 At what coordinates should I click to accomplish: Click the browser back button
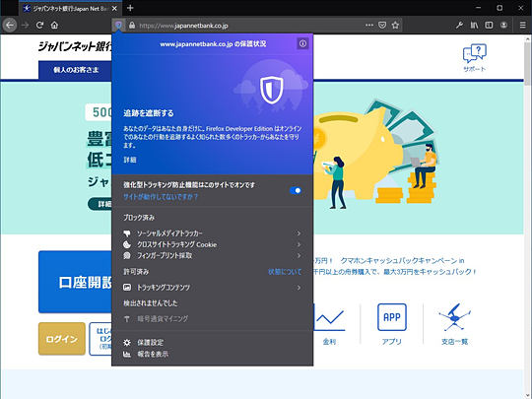[x=10, y=25]
